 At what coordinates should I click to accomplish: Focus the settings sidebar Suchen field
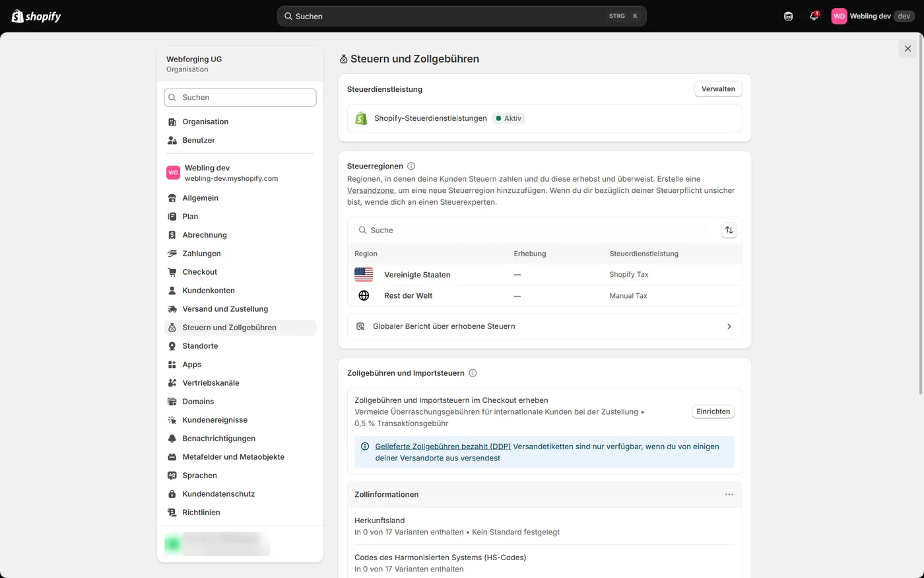pos(240,97)
